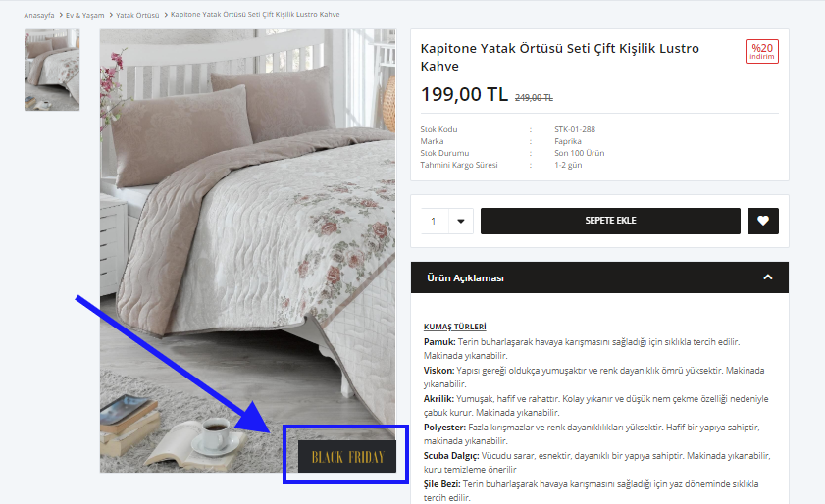Open Ev & Yaşam breadcrumb category
The image size is (825, 504).
(x=84, y=16)
